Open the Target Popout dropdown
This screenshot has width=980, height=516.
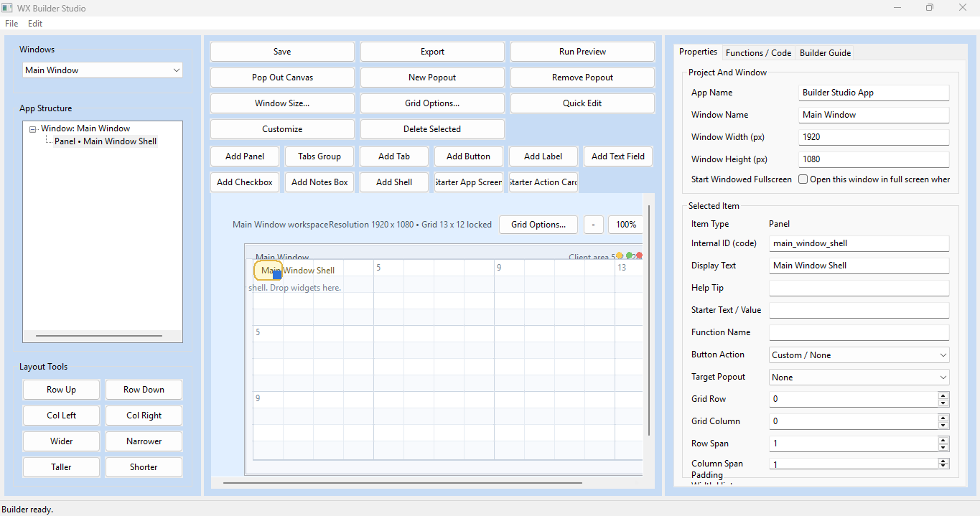[859, 377]
